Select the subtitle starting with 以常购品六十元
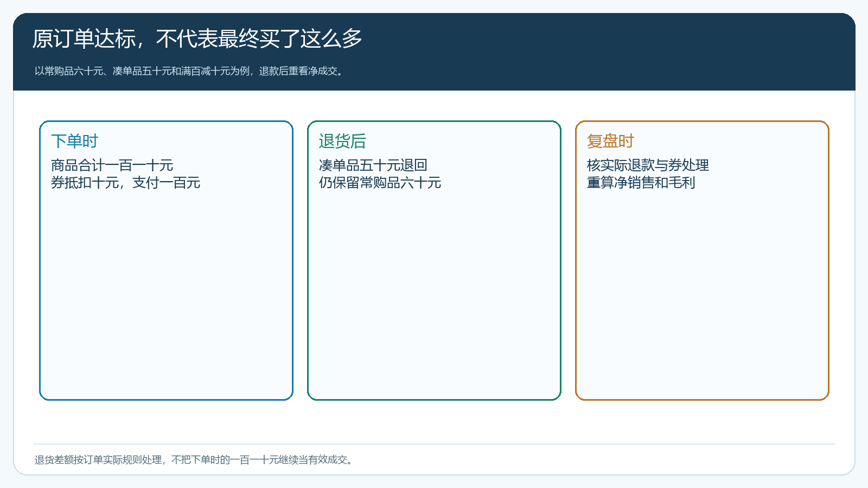Viewport: 868px width, 488px height. point(190,71)
